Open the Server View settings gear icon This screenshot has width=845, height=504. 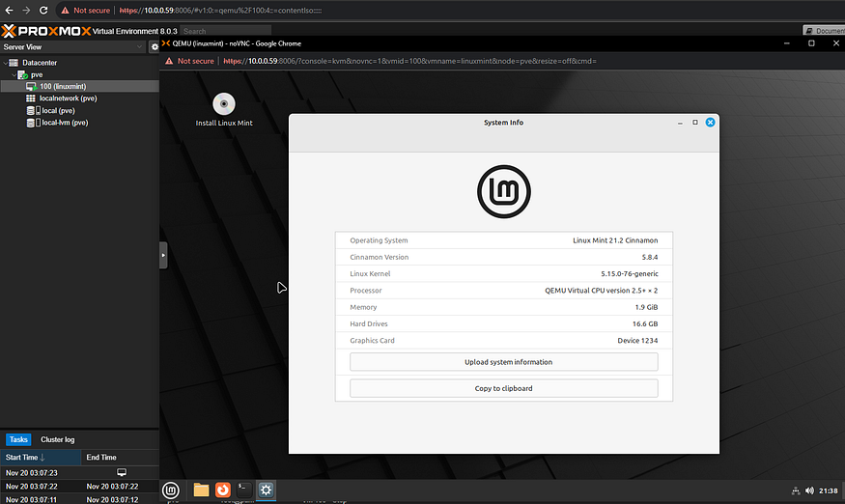[x=155, y=47]
